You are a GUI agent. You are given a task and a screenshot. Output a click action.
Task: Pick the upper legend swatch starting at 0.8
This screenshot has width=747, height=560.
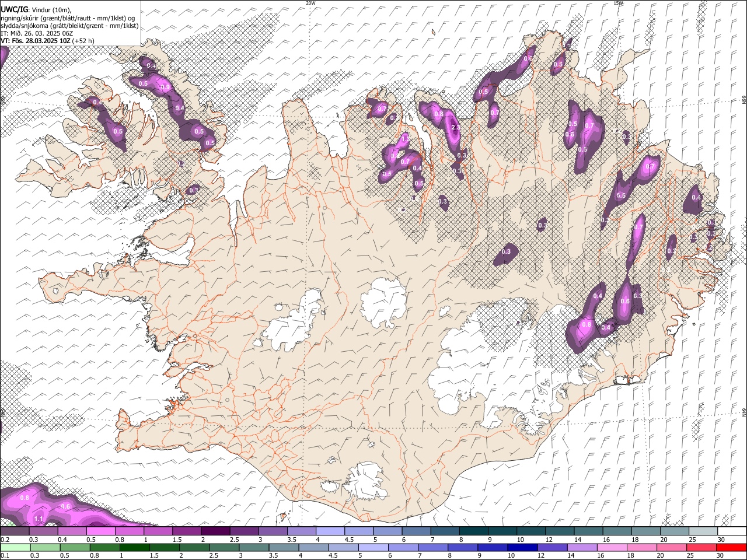point(129,531)
